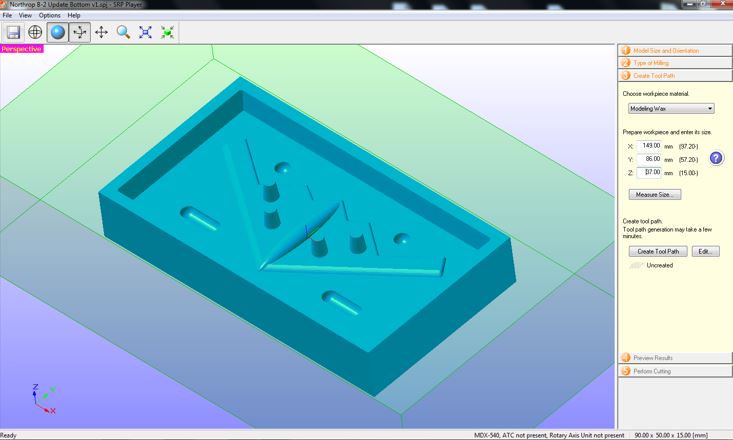Open the File menu
The height and width of the screenshot is (440, 733).
(x=7, y=15)
